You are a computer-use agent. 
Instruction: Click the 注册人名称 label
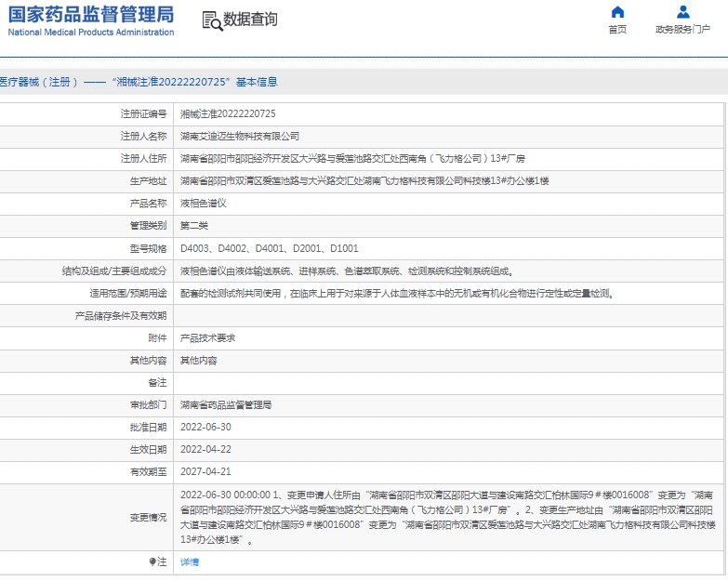coord(143,137)
